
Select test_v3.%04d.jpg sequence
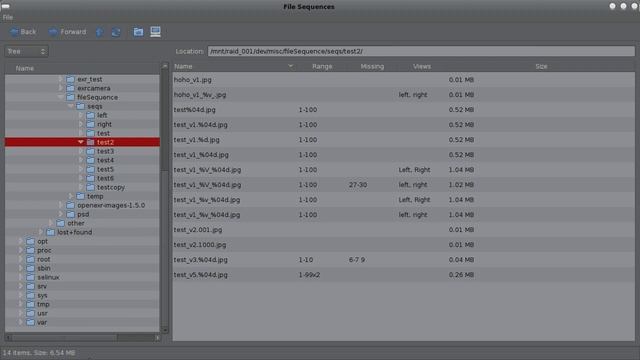pos(404,260)
